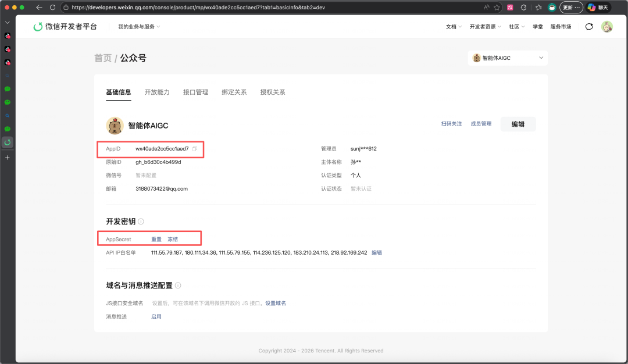Click the 更新 update menu button
628x364 pixels.
point(571,7)
